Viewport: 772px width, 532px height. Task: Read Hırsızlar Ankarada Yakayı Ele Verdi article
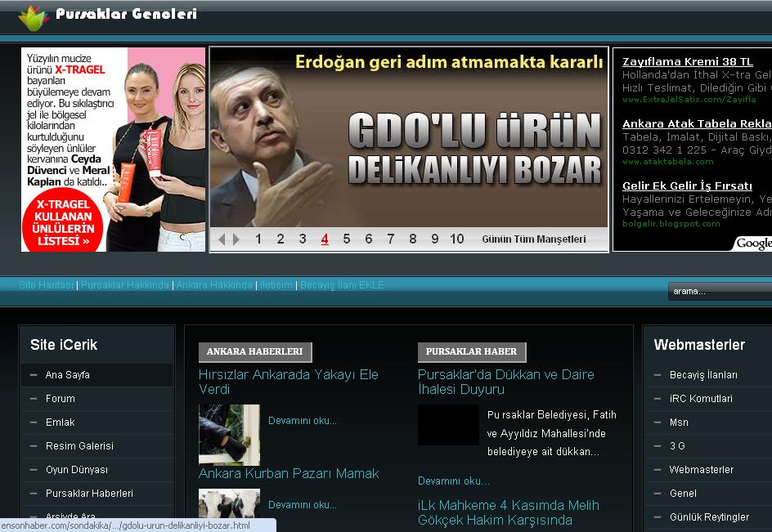(289, 382)
